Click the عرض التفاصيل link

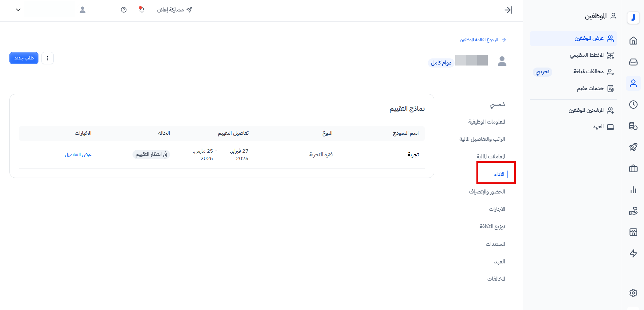(78, 155)
